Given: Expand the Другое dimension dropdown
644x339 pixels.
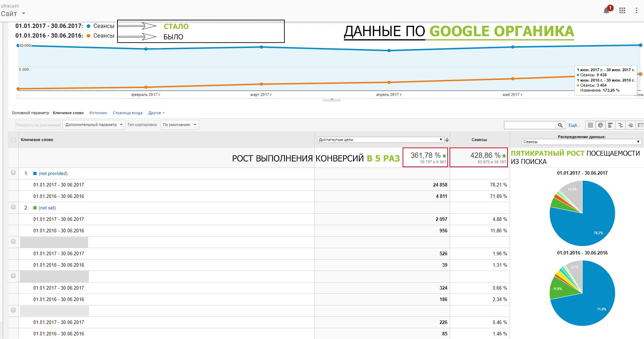Looking at the screenshot, I should pos(157,113).
